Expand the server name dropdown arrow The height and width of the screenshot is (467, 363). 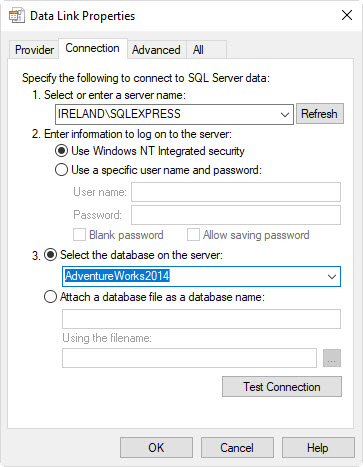[285, 115]
